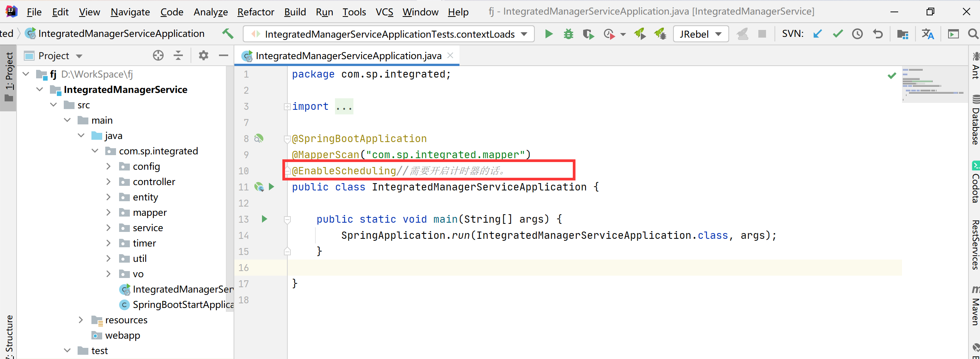Debug with JRebel rocket bug icon
Image resolution: width=980 pixels, height=359 pixels.
(x=660, y=34)
